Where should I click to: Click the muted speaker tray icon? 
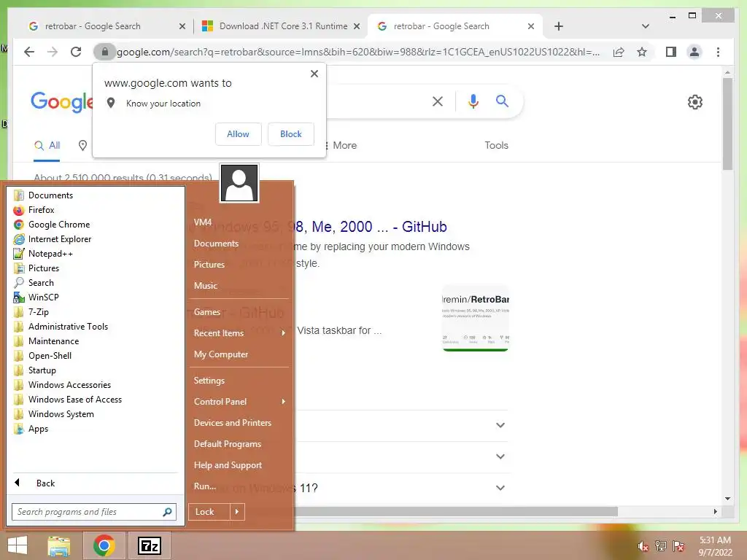pyautogui.click(x=643, y=546)
